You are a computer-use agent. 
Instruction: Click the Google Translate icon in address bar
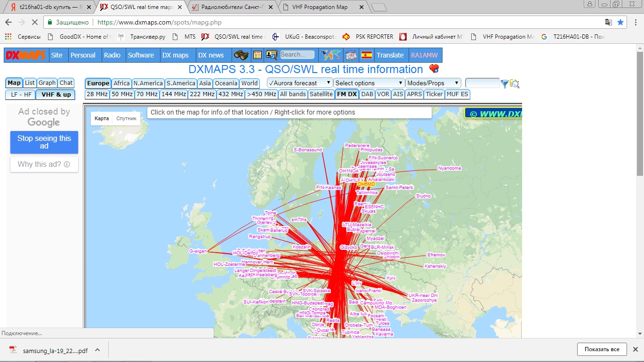[609, 22]
